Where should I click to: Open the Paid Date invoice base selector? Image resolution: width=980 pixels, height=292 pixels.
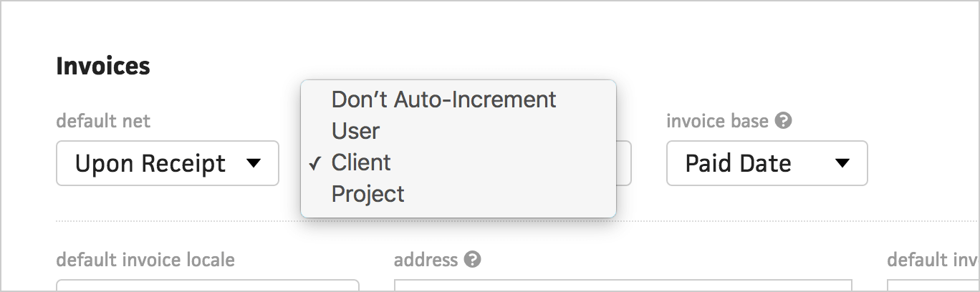[x=767, y=163]
